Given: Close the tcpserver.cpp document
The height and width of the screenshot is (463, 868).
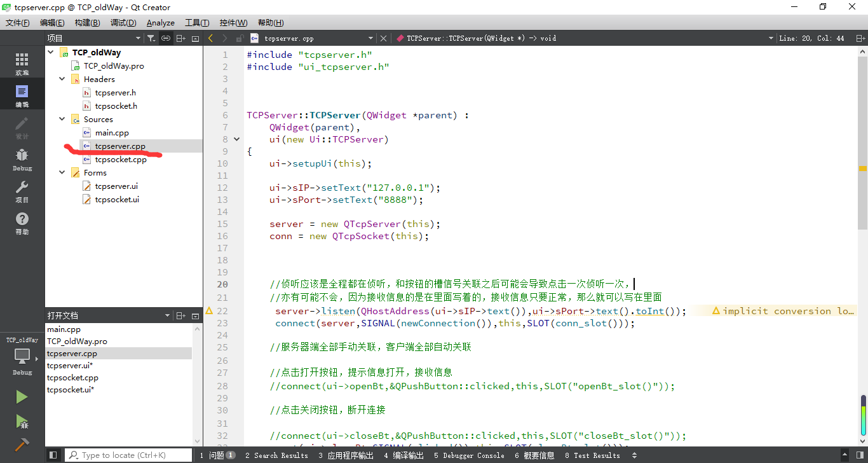Looking at the screenshot, I should coord(383,38).
